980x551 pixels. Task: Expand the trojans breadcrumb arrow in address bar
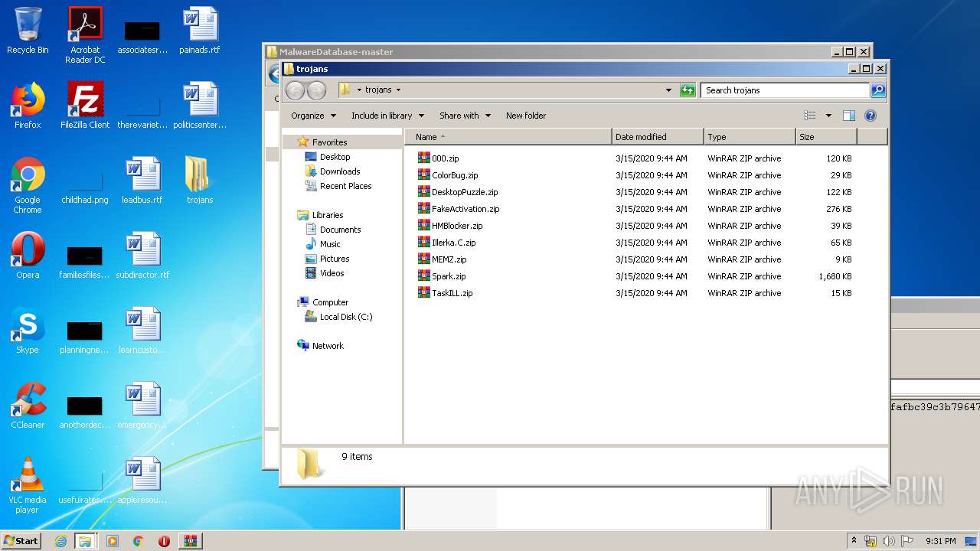[x=398, y=90]
